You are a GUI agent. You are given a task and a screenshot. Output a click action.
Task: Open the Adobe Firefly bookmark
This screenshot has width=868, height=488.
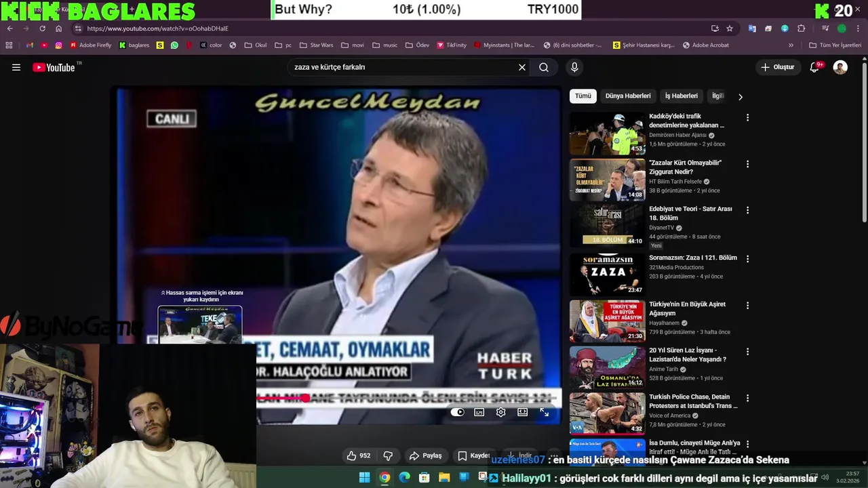point(91,45)
